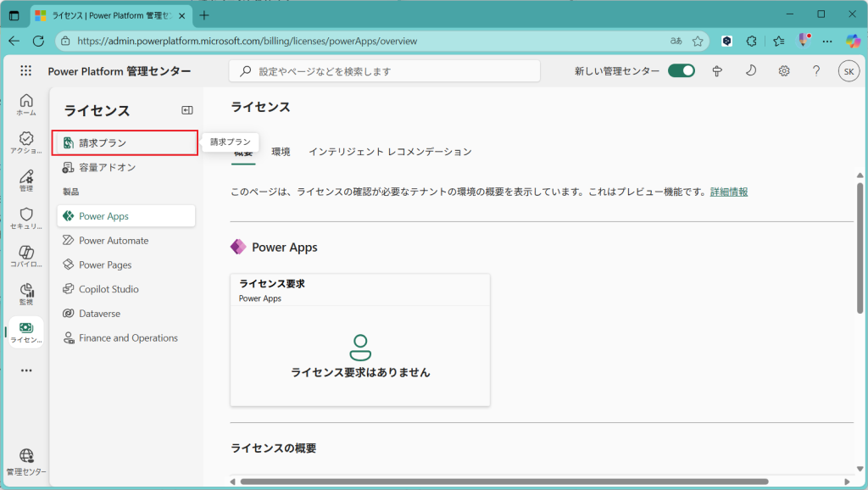Click the browser refresh button

coord(38,41)
